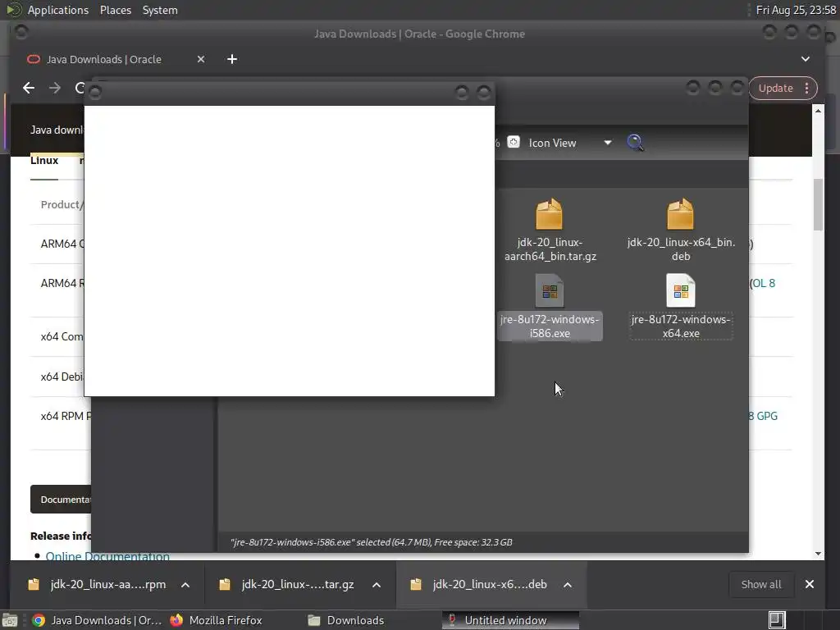Select jre-8u172-windows-x64.exe file icon

pos(681,291)
